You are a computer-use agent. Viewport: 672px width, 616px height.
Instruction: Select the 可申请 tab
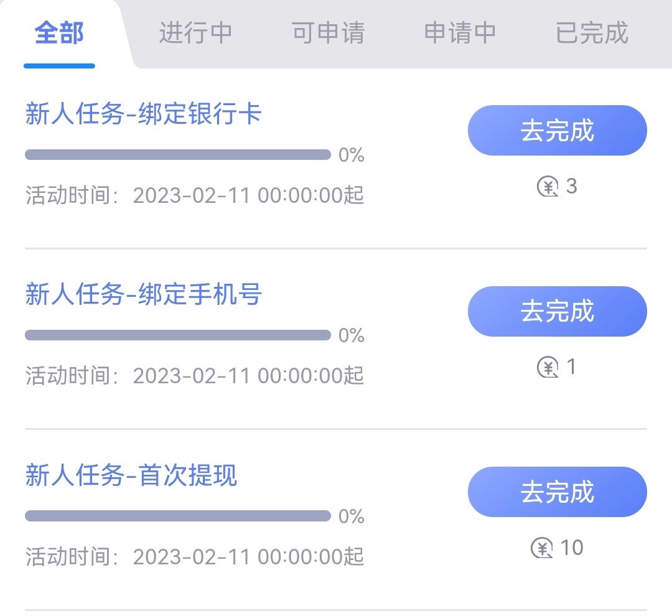coord(328,33)
